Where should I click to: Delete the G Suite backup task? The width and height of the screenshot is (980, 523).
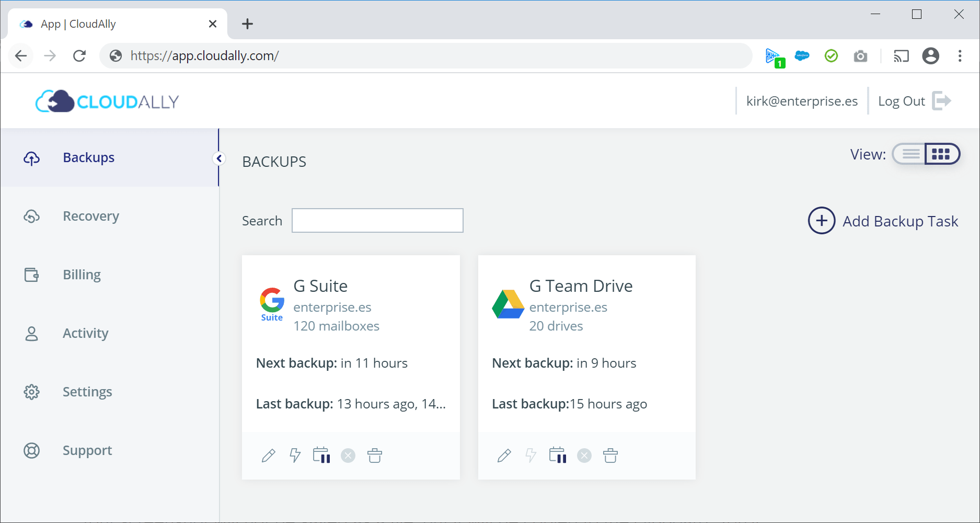click(x=375, y=456)
